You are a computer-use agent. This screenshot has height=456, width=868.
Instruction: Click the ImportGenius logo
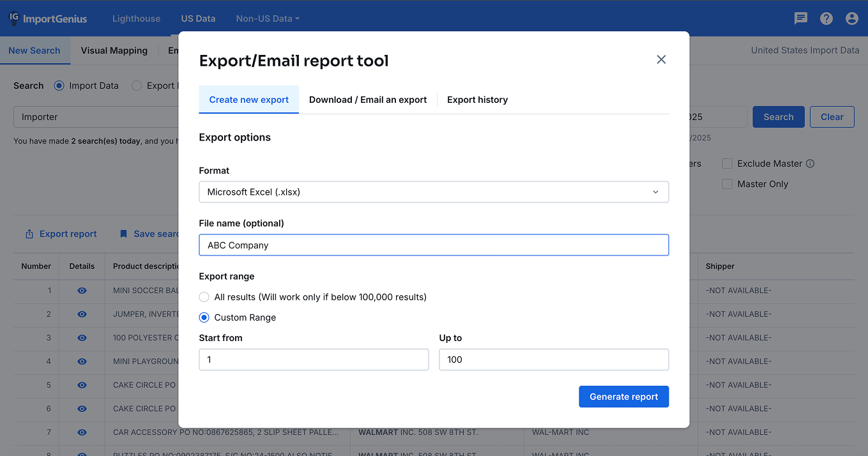click(48, 19)
